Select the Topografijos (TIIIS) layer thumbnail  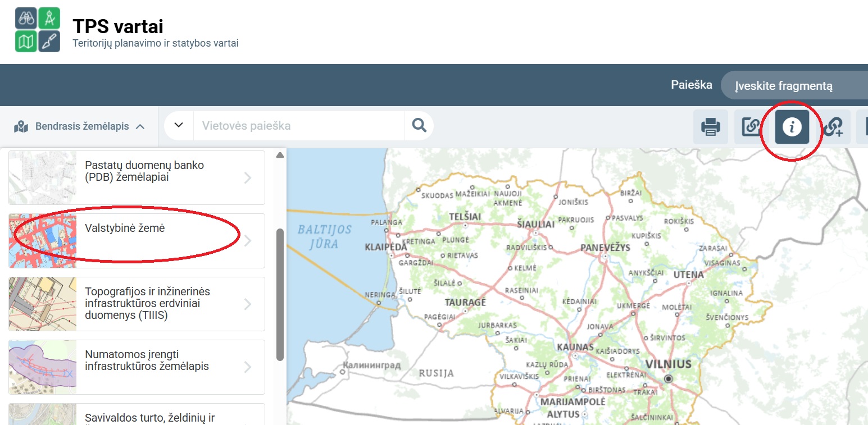tap(43, 304)
